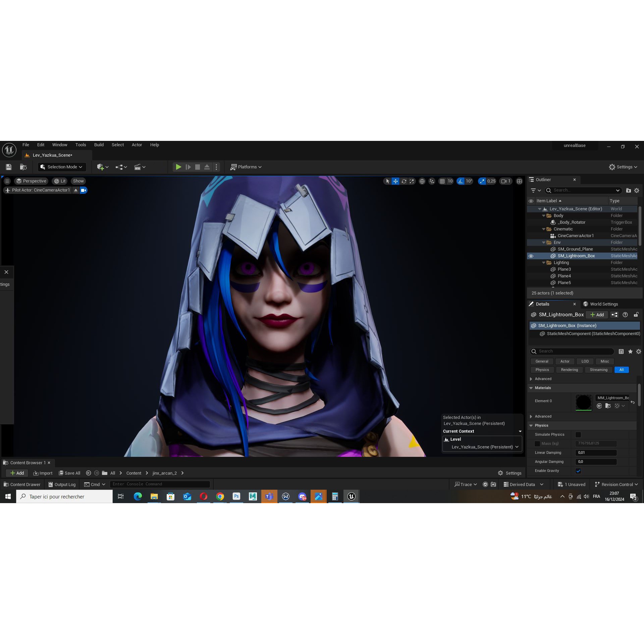Toggle grid snapping on the viewport toolbar
Screen dimensions: 644x644
pos(442,181)
